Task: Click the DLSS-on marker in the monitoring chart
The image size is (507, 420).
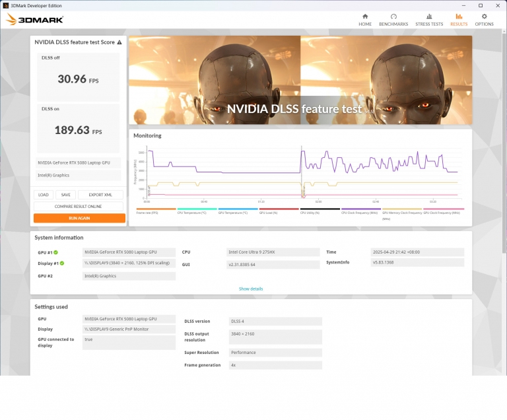Action: click(303, 192)
